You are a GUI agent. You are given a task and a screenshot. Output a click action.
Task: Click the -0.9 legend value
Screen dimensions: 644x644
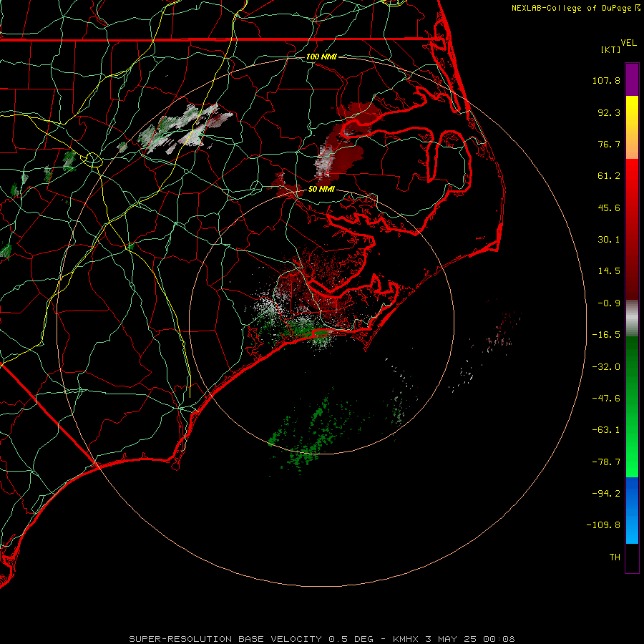tap(609, 303)
